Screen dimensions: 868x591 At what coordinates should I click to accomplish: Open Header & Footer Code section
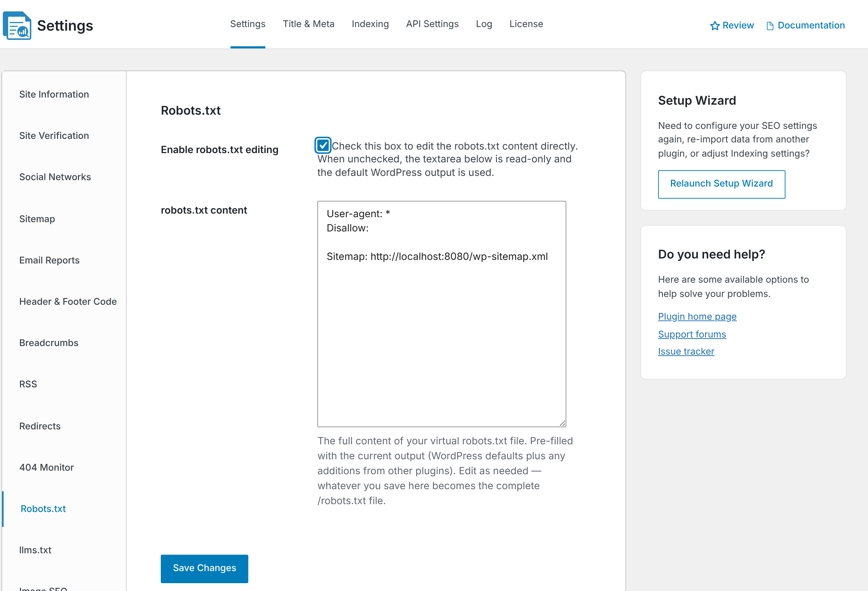[68, 302]
